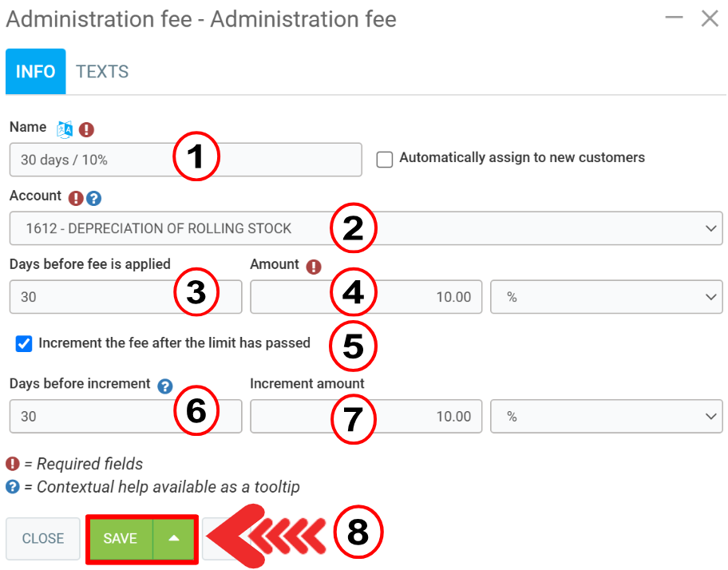The height and width of the screenshot is (570, 728).
Task: Open the Amount unit percent dropdown
Action: 606,297
